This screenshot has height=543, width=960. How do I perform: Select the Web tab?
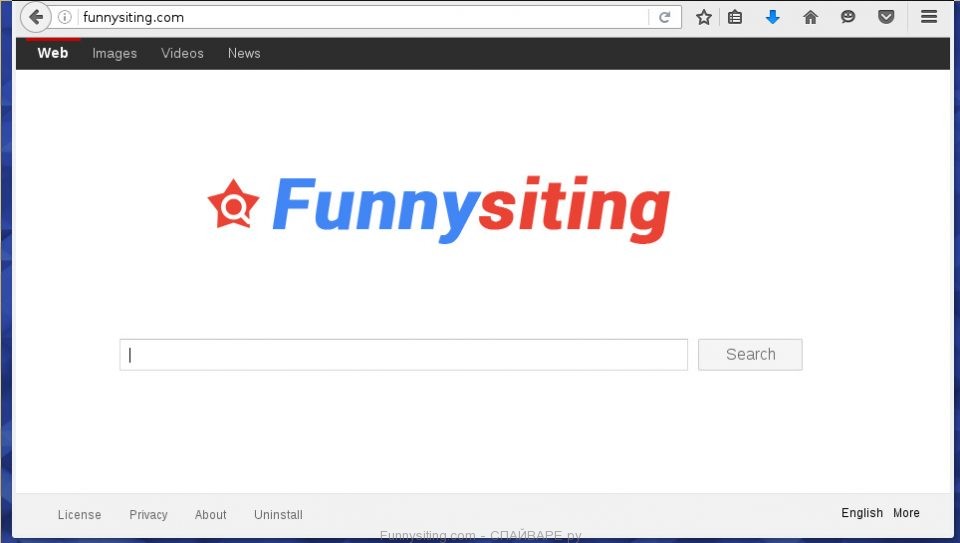(52, 53)
